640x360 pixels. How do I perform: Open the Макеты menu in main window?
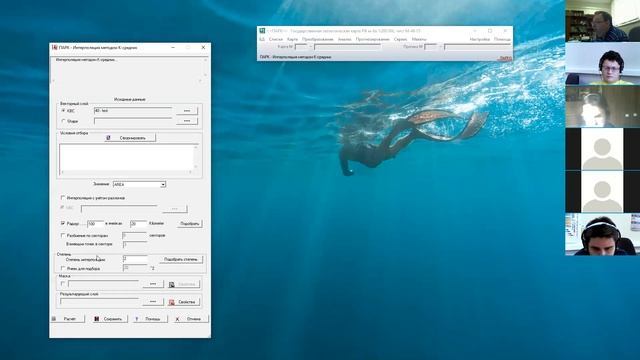[419, 39]
